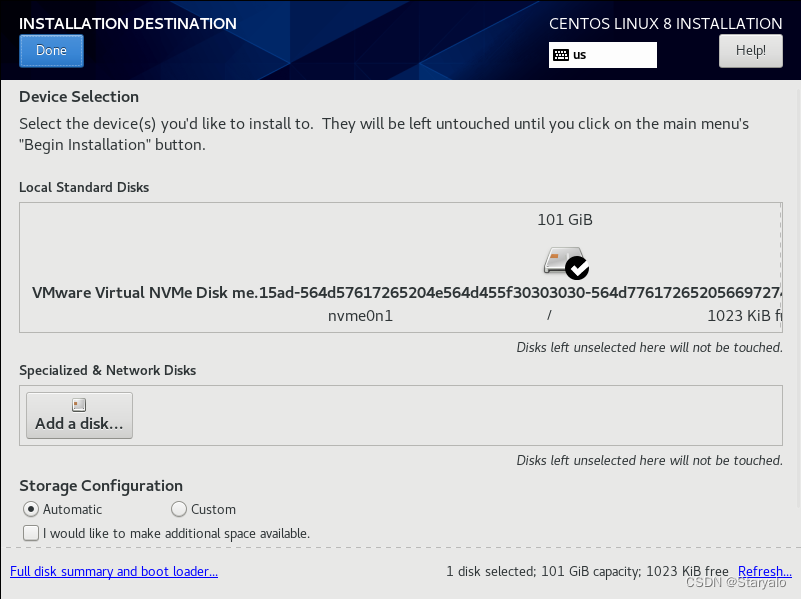Click the Local Standard Disks heading
Viewport: 801px width, 599px height.
point(84,187)
